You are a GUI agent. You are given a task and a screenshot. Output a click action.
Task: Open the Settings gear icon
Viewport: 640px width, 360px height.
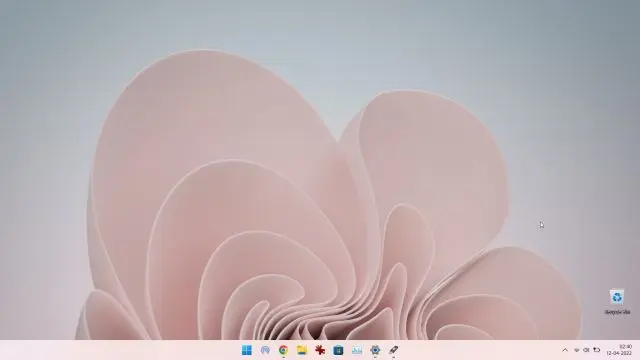(375, 350)
